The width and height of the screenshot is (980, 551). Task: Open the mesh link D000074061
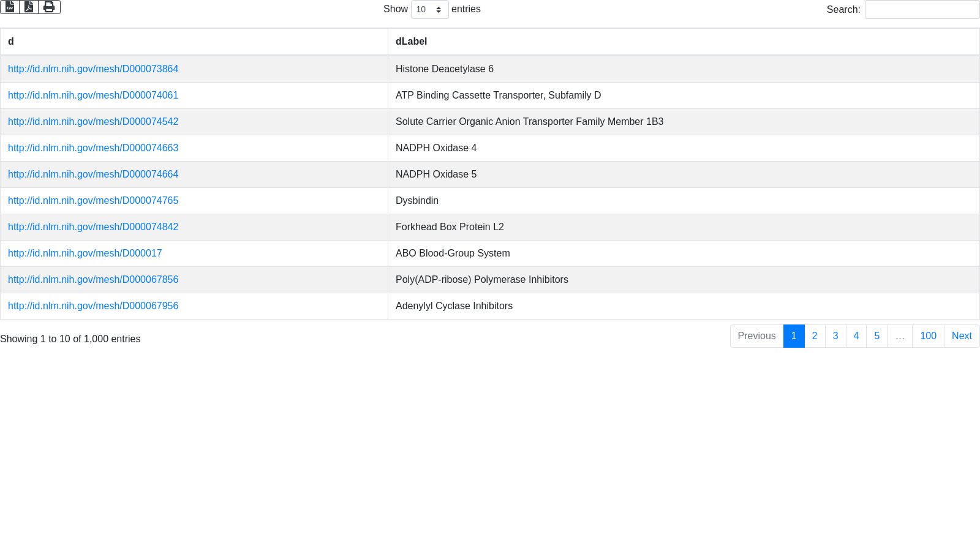[x=93, y=96]
